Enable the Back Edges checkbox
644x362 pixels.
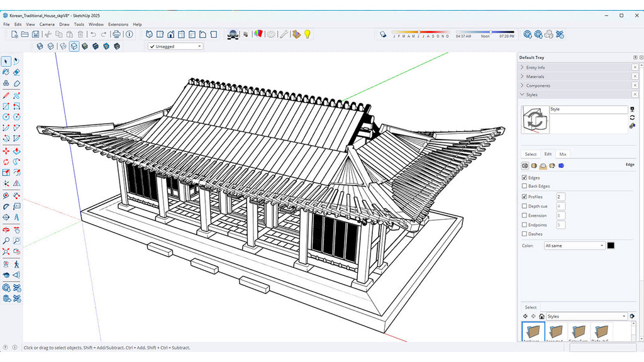[x=526, y=186]
